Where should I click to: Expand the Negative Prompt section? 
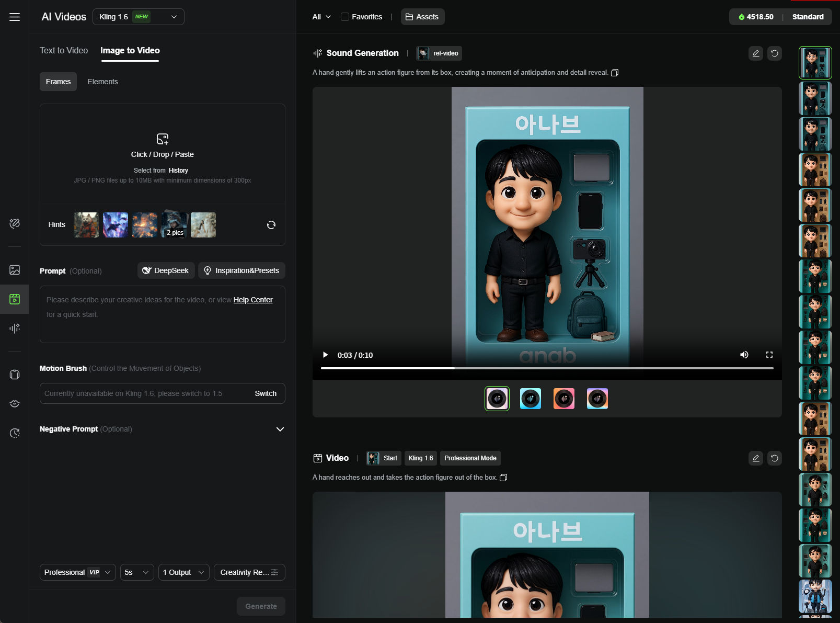point(280,429)
